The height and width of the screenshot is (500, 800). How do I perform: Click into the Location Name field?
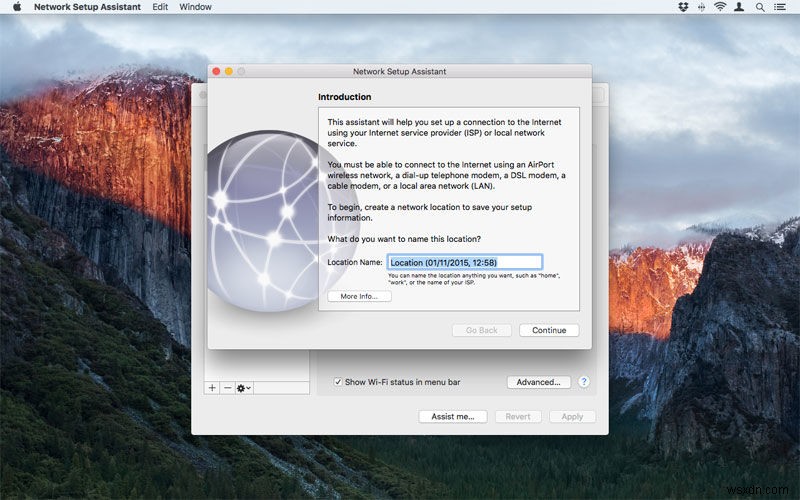[464, 262]
